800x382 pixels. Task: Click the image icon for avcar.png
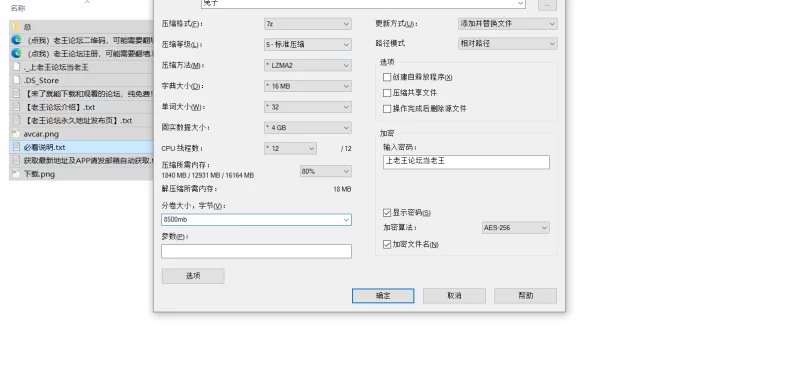(x=16, y=134)
